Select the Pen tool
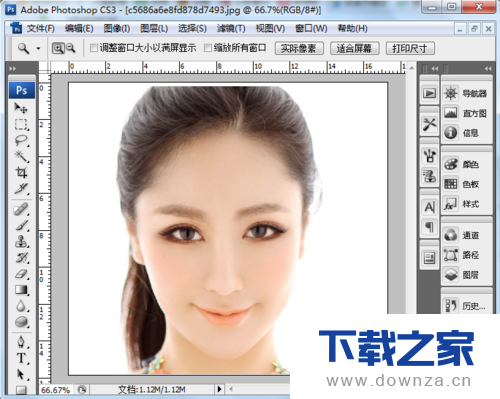500x399 pixels. 21,342
